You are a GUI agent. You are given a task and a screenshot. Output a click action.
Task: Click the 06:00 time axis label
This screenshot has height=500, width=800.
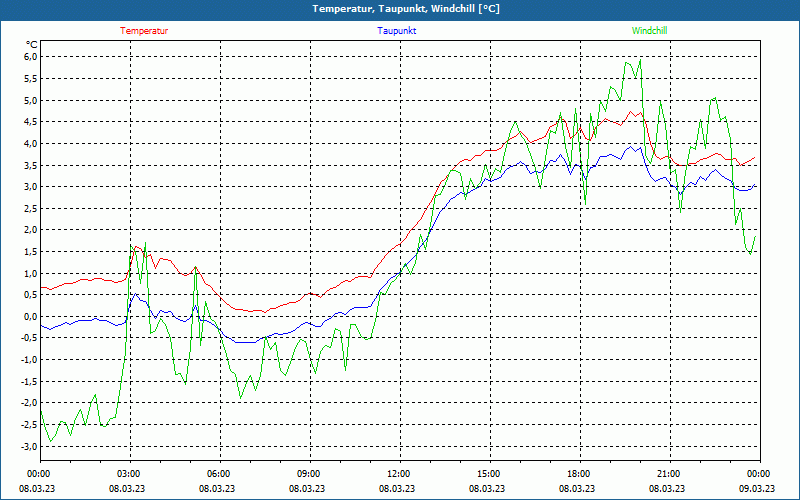220,474
